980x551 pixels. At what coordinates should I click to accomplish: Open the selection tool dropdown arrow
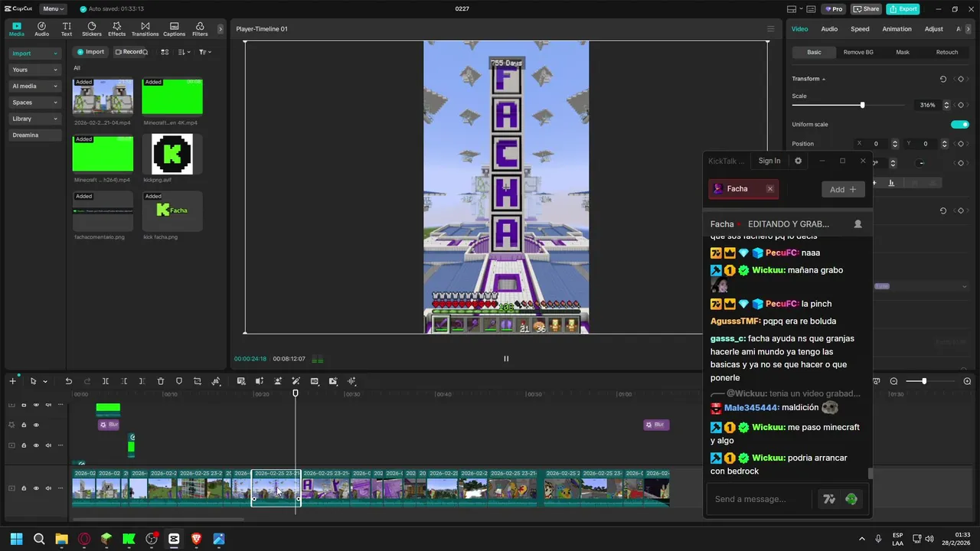(x=45, y=381)
